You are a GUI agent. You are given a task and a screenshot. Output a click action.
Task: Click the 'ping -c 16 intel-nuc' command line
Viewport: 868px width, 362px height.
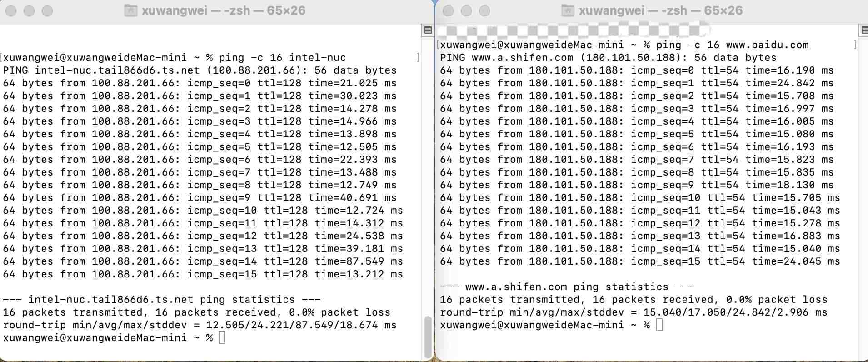[x=175, y=58]
